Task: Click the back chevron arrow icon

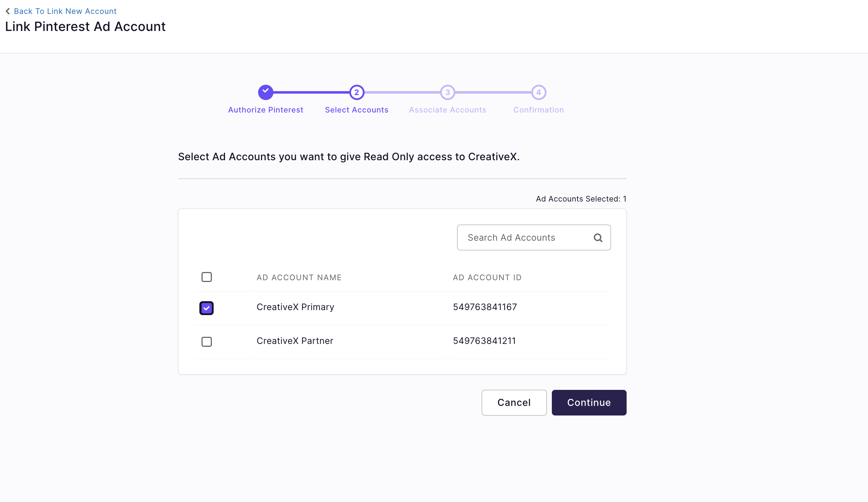Action: click(7, 11)
